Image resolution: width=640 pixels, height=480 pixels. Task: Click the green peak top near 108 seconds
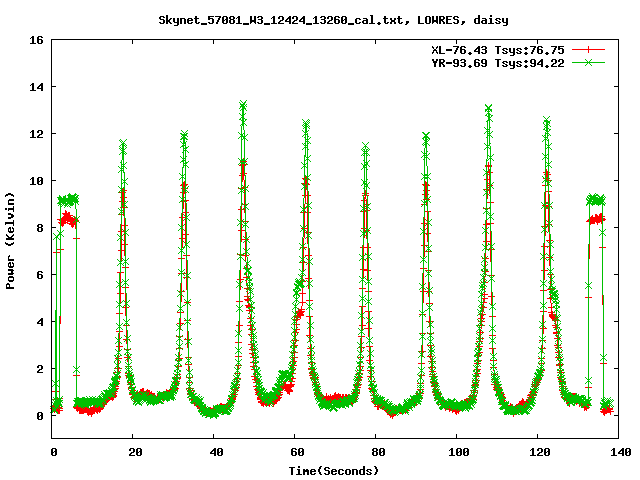pyautogui.click(x=489, y=109)
